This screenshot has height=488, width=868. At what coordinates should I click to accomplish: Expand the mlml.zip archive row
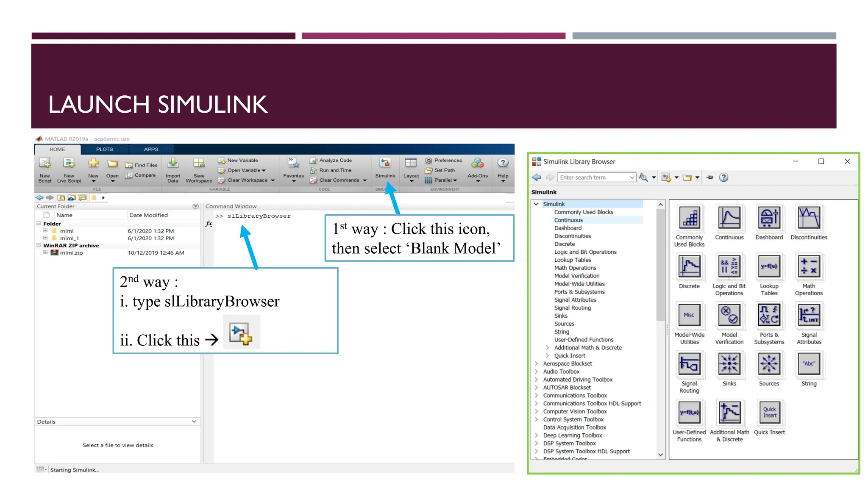[x=45, y=252]
